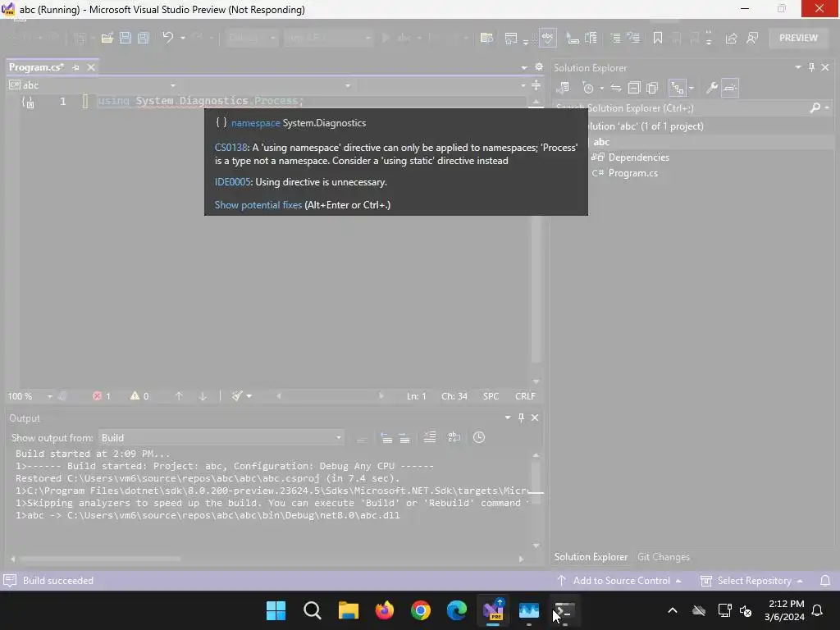Viewport: 840px width, 630px height.
Task: Select the Program.cs document tab
Action: pyautogui.click(x=36, y=67)
